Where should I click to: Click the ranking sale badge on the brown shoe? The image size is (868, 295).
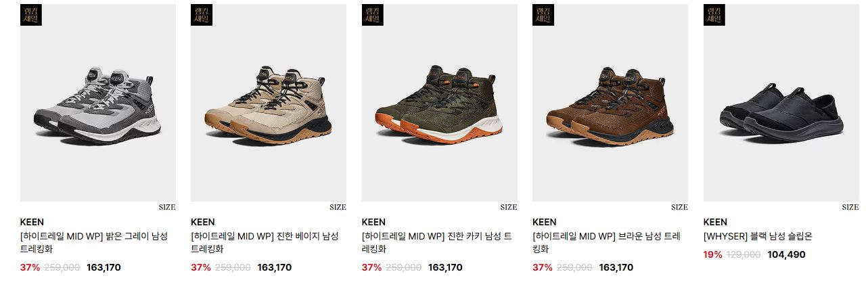pos(543,15)
